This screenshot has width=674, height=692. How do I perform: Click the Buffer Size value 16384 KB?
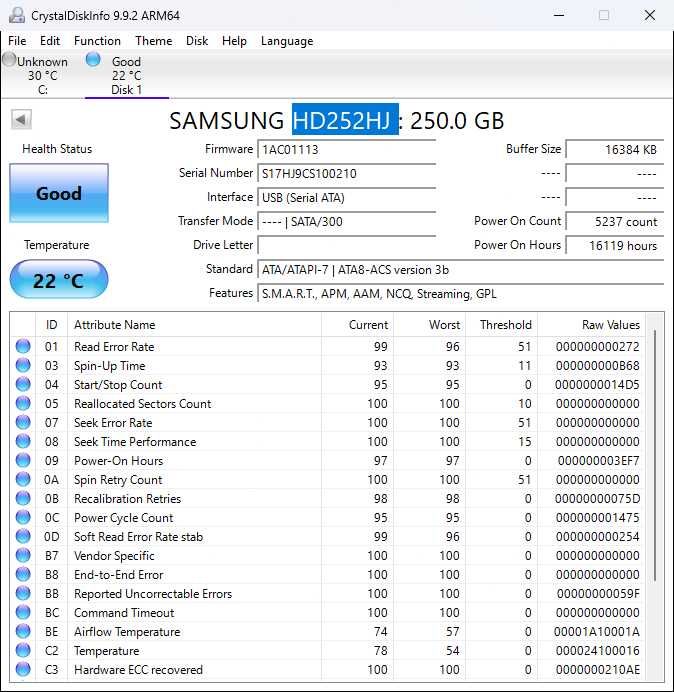click(x=615, y=149)
